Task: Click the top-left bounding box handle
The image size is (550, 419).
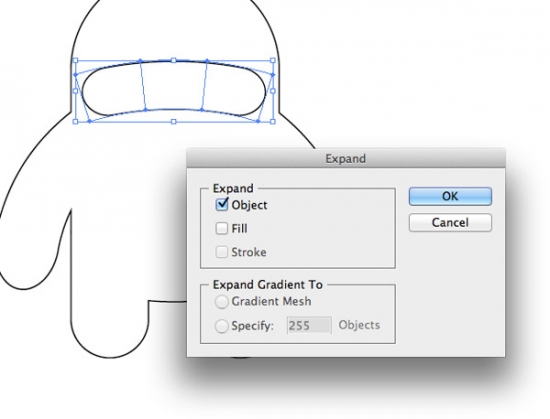Action: [x=75, y=60]
